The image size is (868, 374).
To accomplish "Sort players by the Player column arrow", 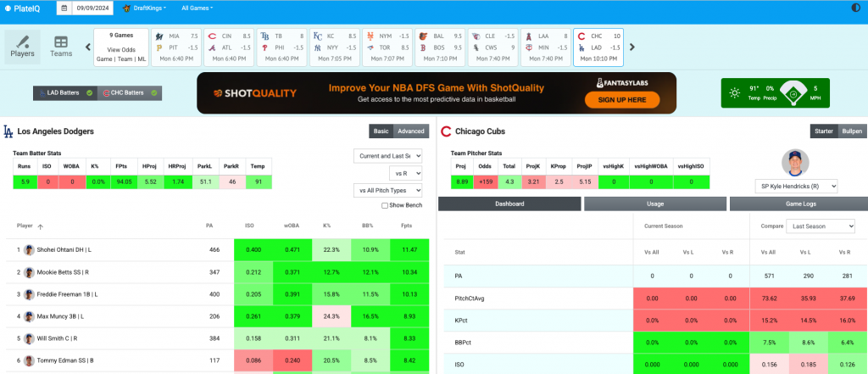I will click(x=41, y=226).
